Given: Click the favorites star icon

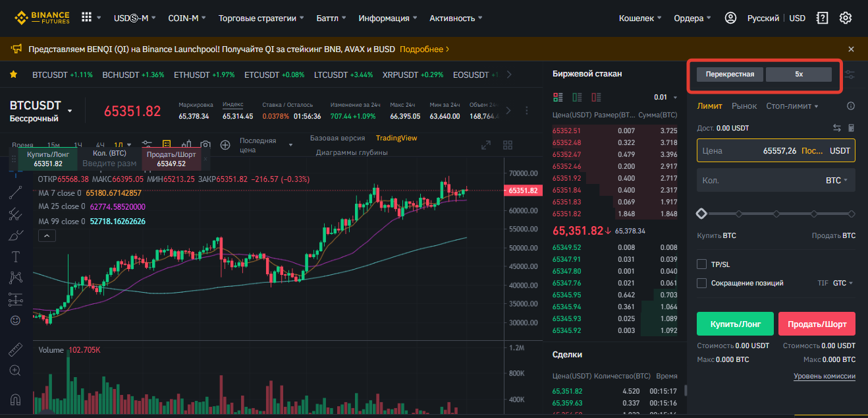Looking at the screenshot, I should [x=13, y=75].
